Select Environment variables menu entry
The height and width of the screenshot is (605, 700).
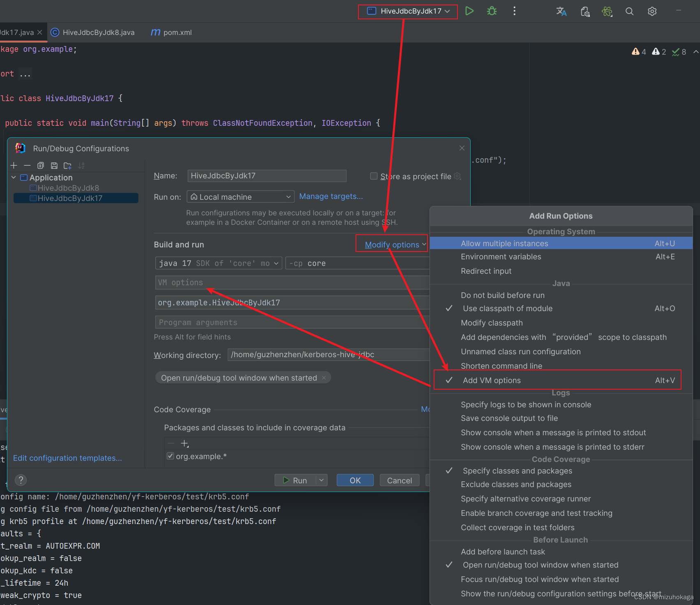[x=561, y=257]
